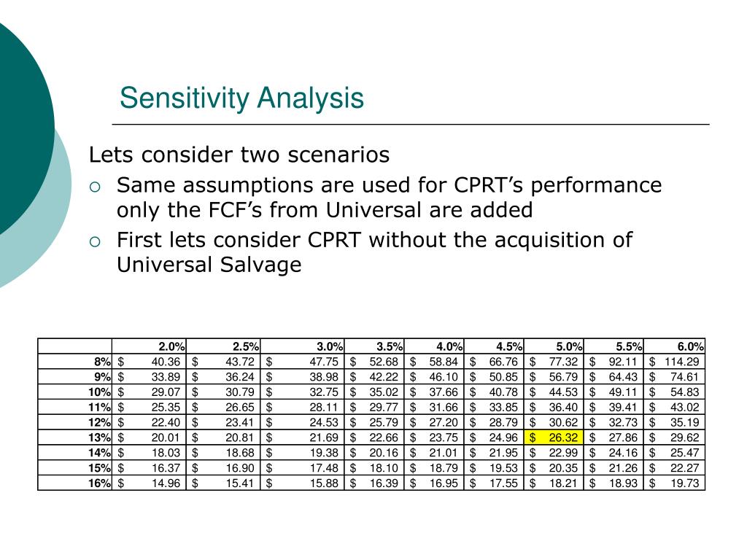Click the empty top-left table corner cell

point(75,346)
